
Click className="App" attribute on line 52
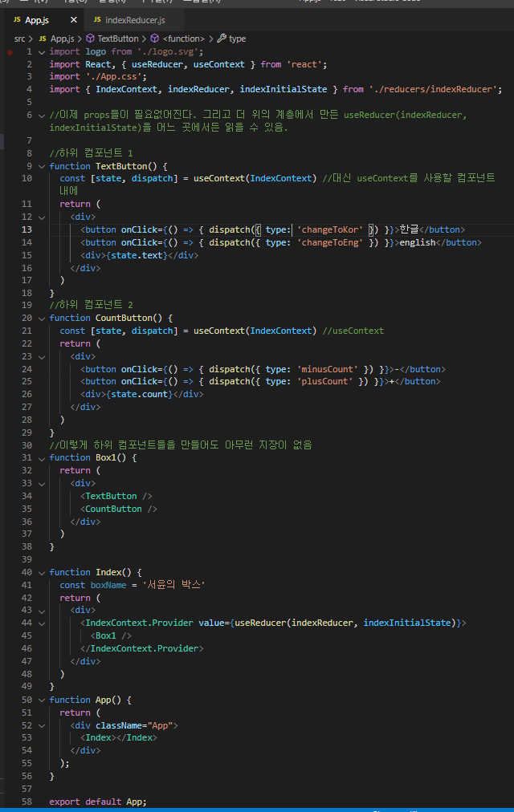134,725
